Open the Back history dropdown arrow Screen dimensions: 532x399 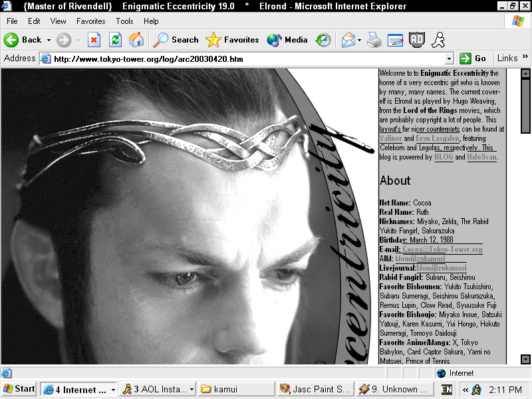[x=49, y=40]
